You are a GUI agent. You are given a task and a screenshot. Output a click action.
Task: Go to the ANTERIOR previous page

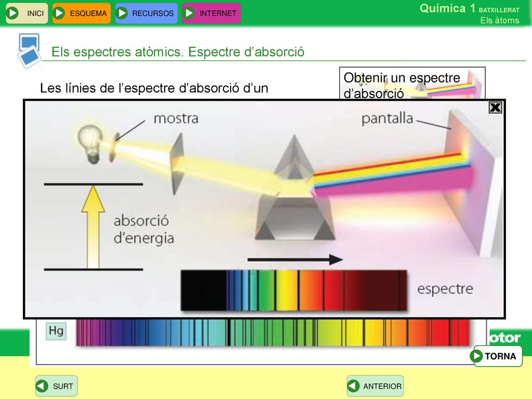click(375, 386)
